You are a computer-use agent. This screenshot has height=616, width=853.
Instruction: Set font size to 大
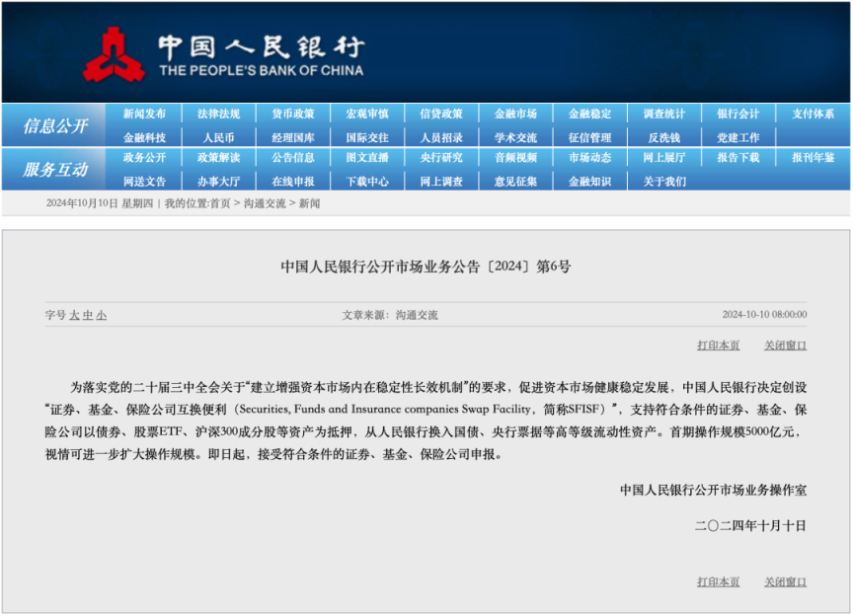tap(74, 315)
